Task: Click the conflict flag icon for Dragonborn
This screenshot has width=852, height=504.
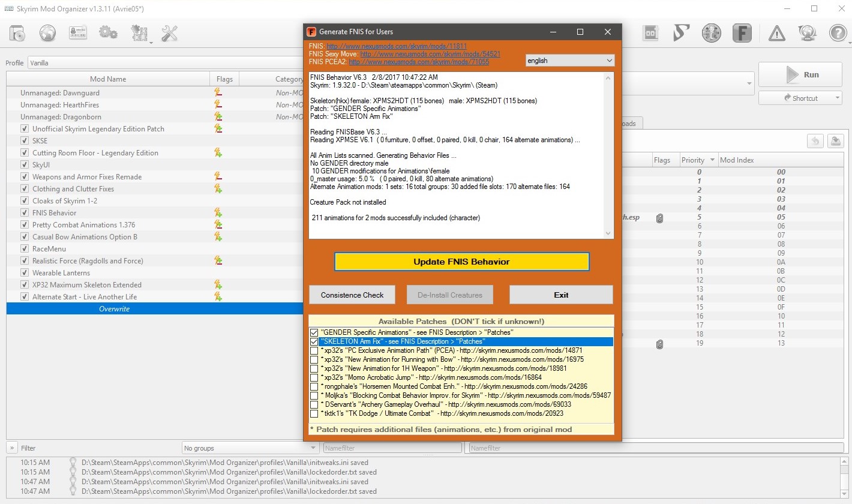Action: coord(218,117)
